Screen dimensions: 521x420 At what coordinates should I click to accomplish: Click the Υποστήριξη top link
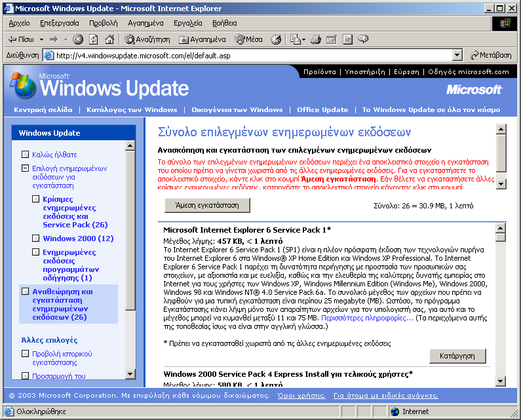tap(365, 72)
